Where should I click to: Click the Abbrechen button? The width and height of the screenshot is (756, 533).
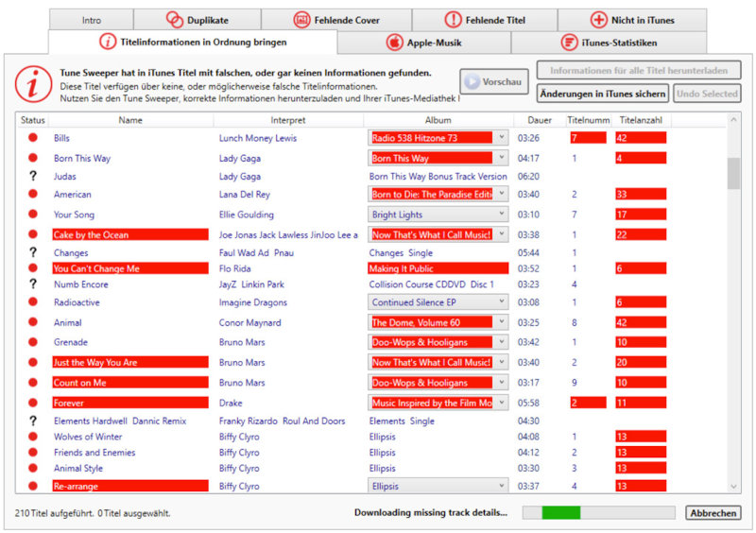coord(713,513)
